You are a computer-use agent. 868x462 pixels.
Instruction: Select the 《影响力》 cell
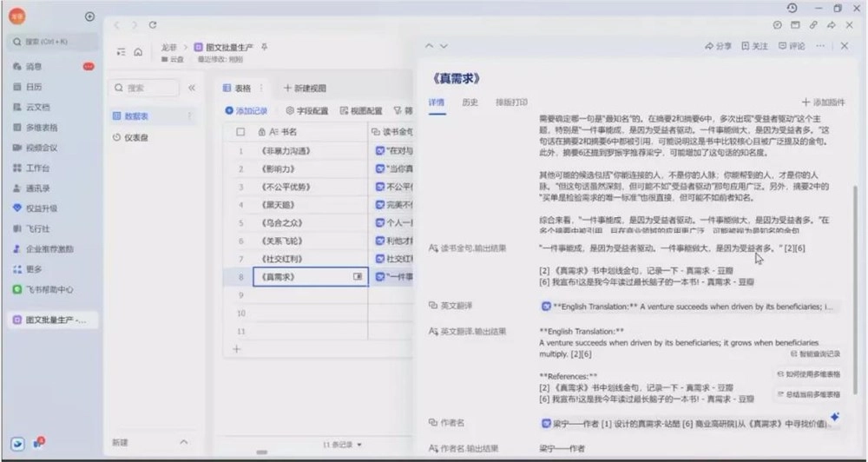310,169
